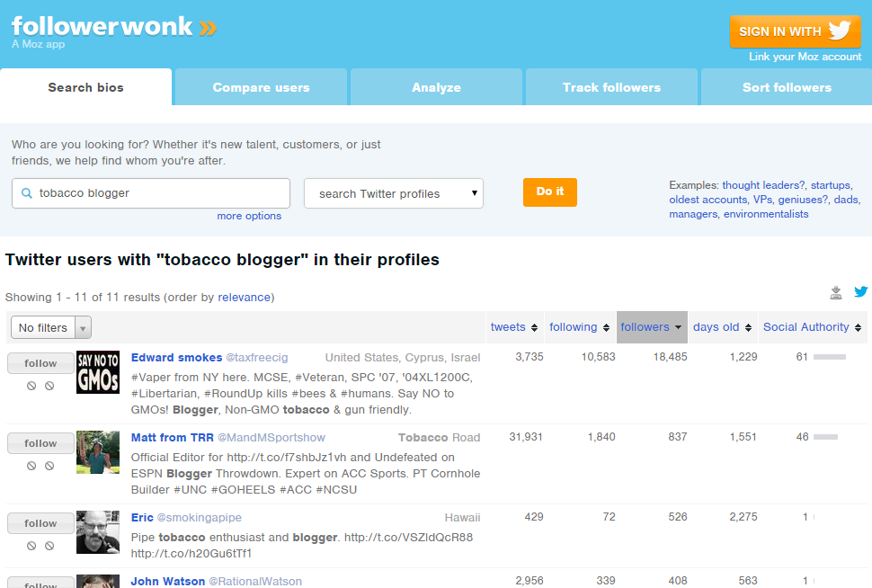Click Matt from TRR tweets count 31,931

526,437
